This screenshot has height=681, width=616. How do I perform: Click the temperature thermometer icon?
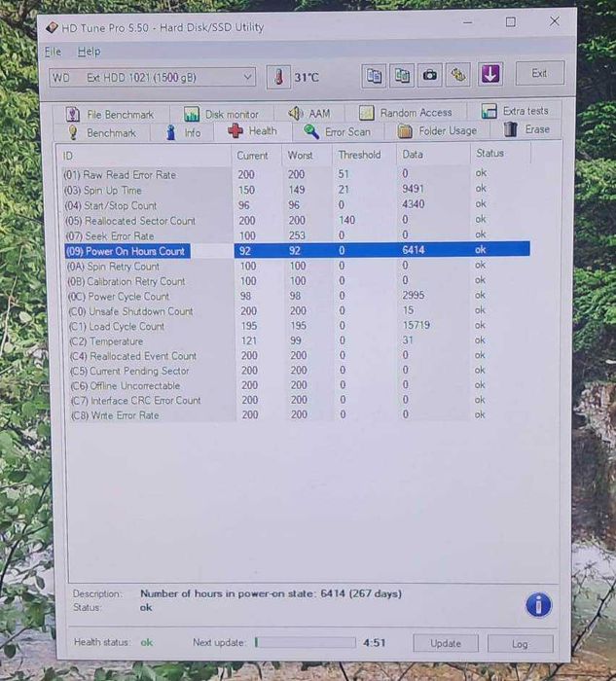click(x=278, y=77)
